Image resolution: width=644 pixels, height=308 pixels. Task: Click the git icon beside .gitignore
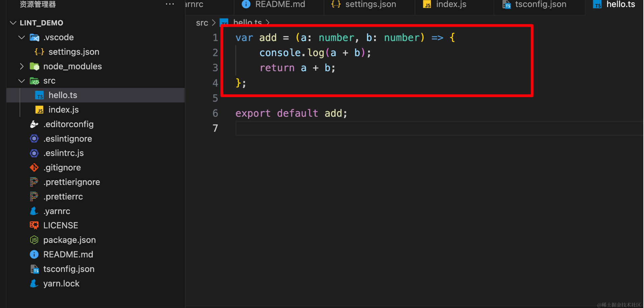click(34, 167)
